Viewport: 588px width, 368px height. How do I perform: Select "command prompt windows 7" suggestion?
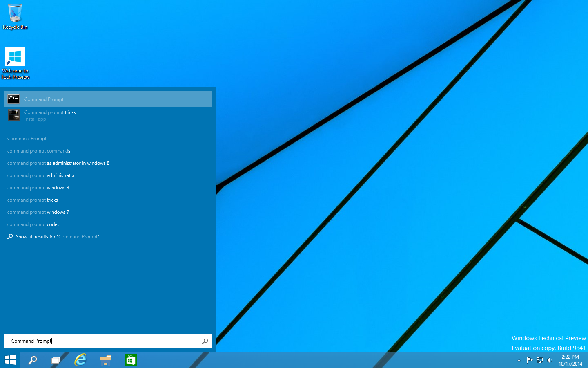click(x=38, y=212)
